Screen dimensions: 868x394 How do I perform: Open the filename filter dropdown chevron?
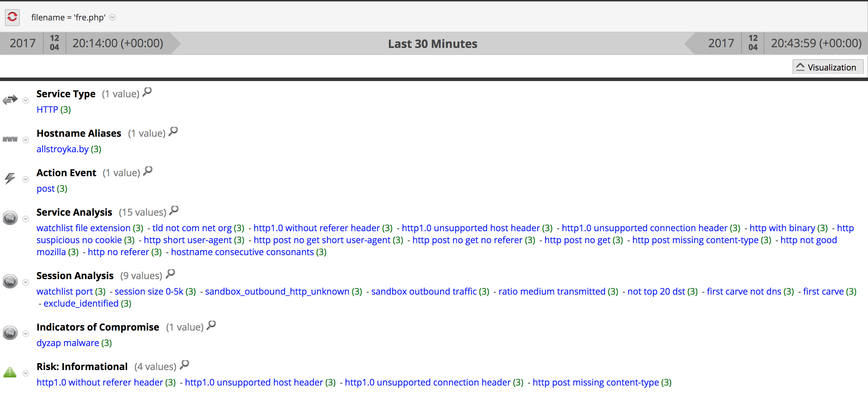pyautogui.click(x=112, y=18)
